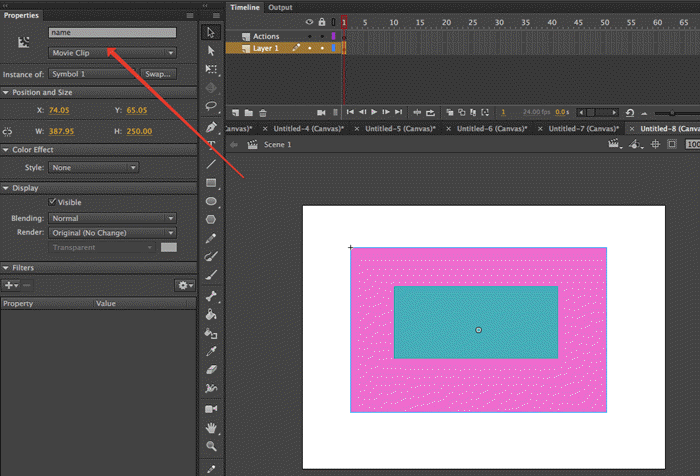Choose the Rectangle tool
Screen dimensions: 700x476
pos(211,183)
